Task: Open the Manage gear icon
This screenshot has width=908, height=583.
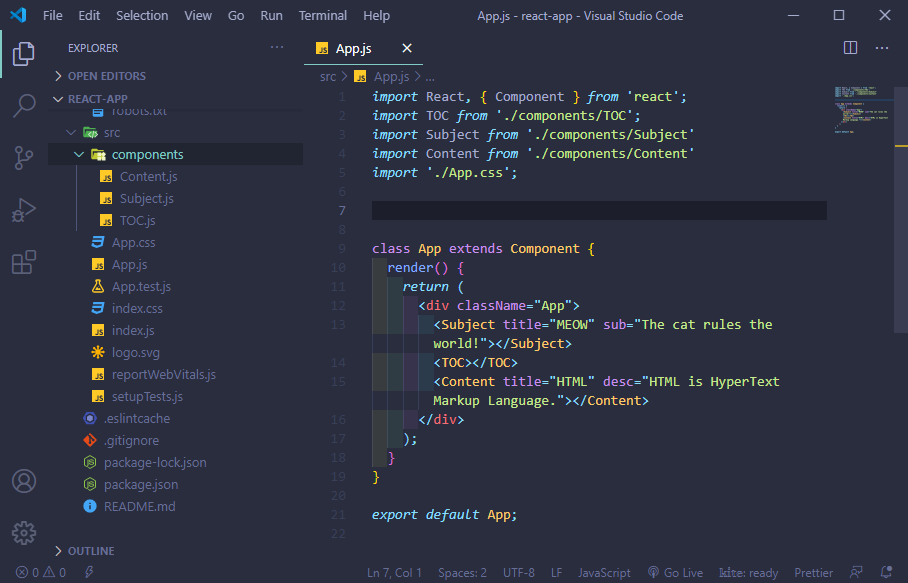Action: click(x=24, y=533)
